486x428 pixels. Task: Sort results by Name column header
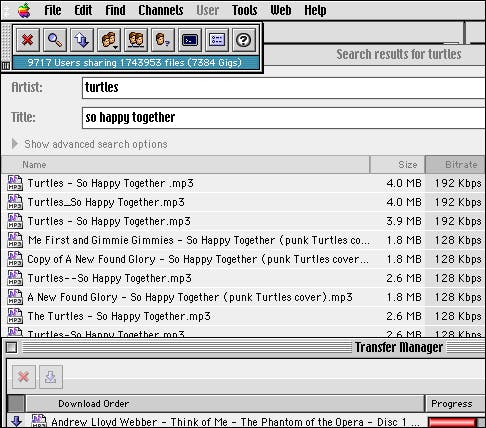(x=185, y=165)
